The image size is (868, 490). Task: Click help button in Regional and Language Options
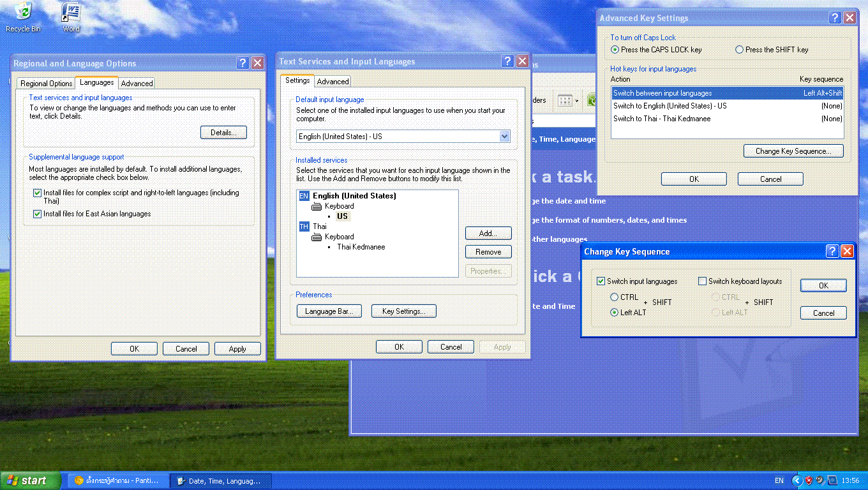(243, 63)
